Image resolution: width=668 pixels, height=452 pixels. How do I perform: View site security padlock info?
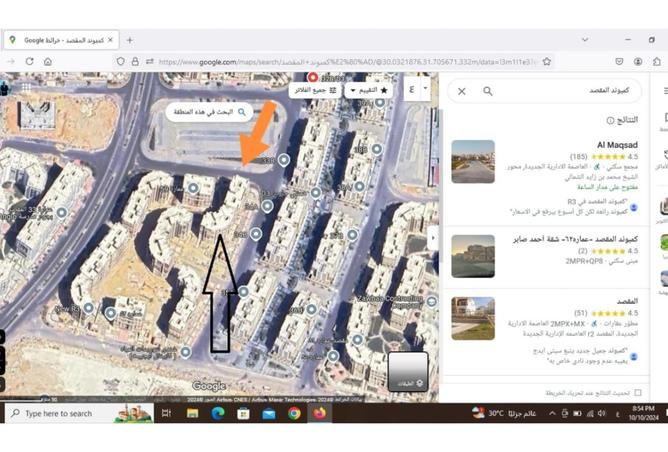tap(135, 62)
